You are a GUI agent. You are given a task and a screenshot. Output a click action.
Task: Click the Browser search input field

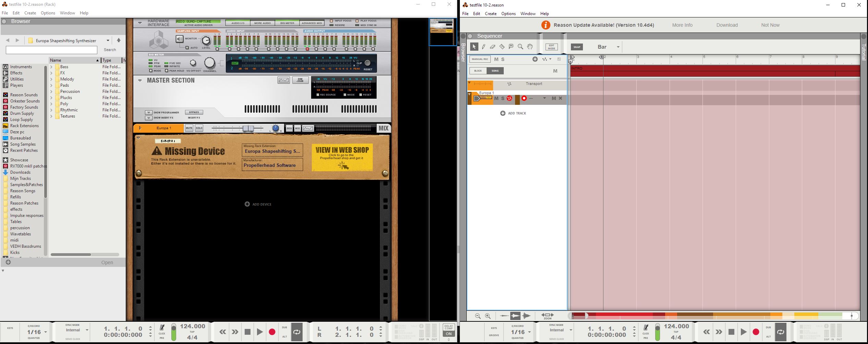[x=51, y=50]
